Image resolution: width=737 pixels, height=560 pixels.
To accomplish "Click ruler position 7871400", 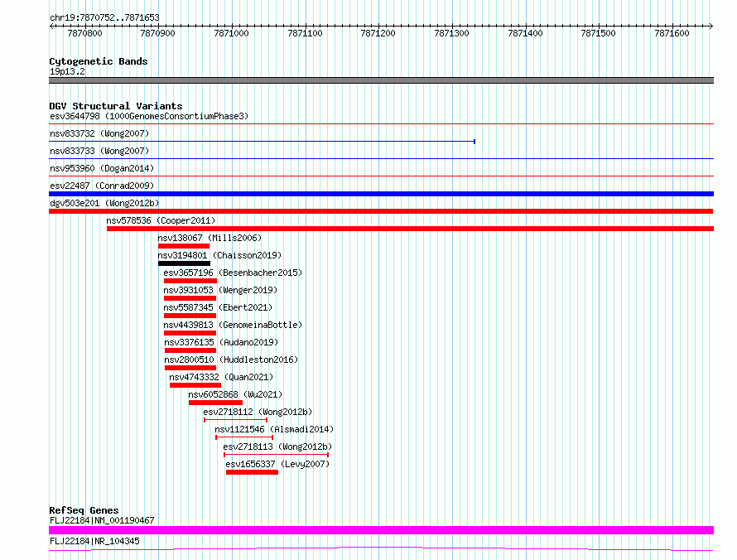I will click(526, 33).
